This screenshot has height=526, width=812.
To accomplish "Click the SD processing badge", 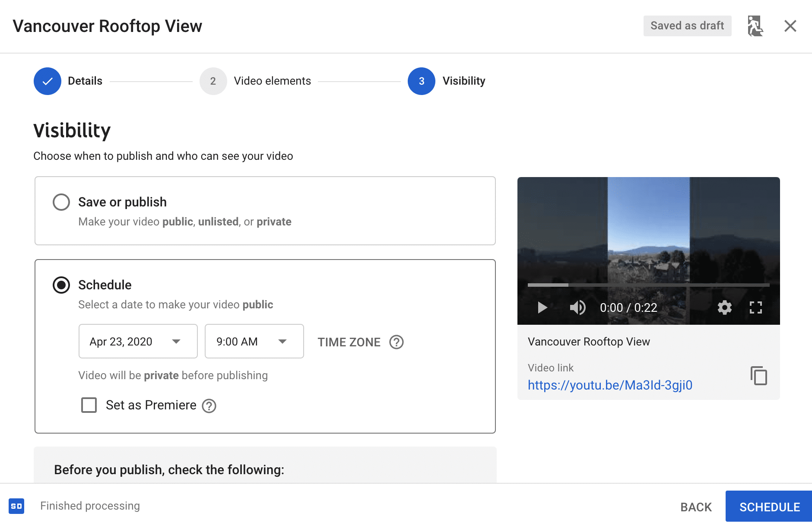I will (17, 506).
